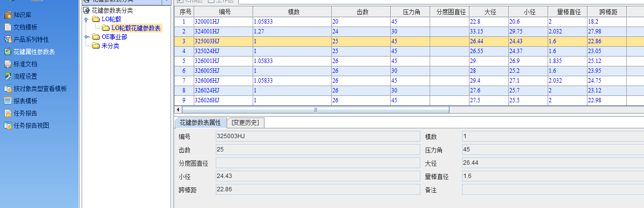This screenshot has height=208, width=644.
Task: Click the 325003HJ cell in the table
Action: [223, 41]
